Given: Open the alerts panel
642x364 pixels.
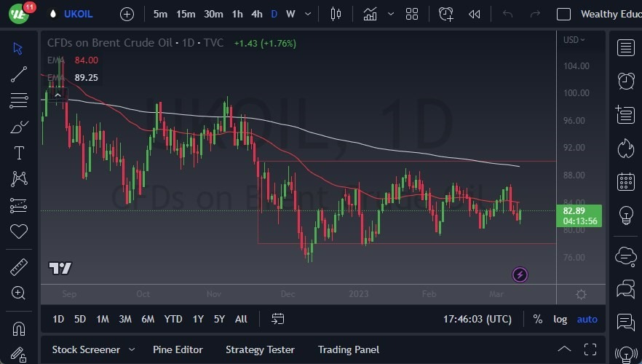Looking at the screenshot, I should (625, 80).
